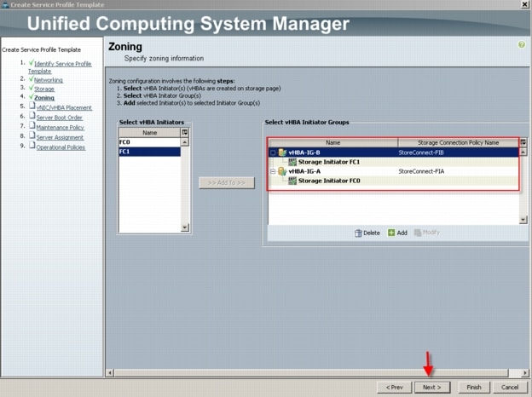
Task: Click the Next > button
Action: (432, 387)
